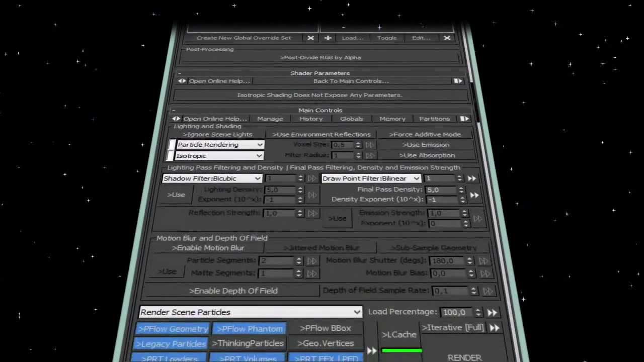
Task: Toggle >Use Environment Reflections
Action: pyautogui.click(x=321, y=134)
